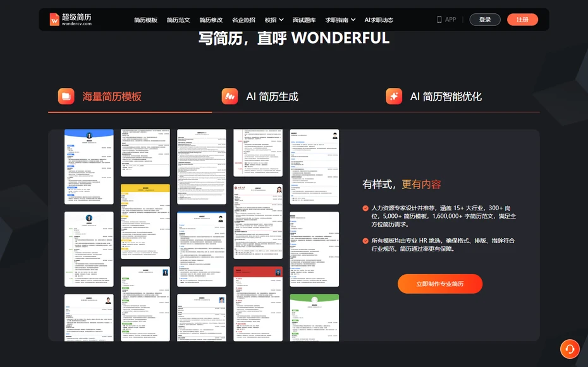Click the AI 简历智能优化 sparkle icon

[394, 96]
